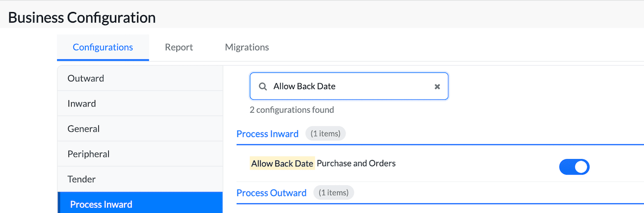Image resolution: width=644 pixels, height=213 pixels.
Task: Open the Report tab
Action: (x=179, y=47)
